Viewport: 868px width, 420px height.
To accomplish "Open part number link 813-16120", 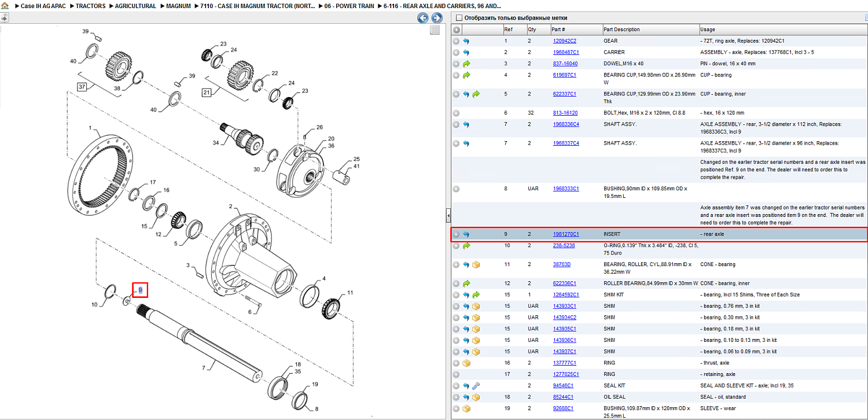I will point(565,113).
